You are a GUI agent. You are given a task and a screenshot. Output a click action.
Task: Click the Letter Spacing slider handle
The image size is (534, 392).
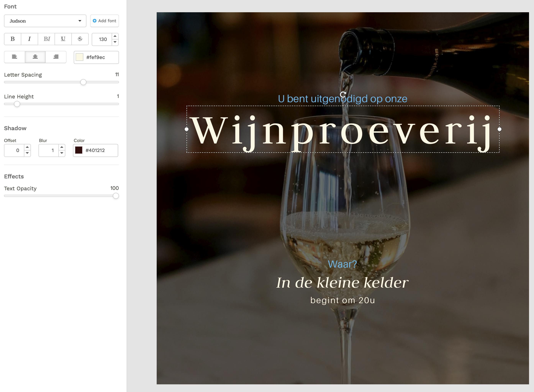pyautogui.click(x=83, y=82)
